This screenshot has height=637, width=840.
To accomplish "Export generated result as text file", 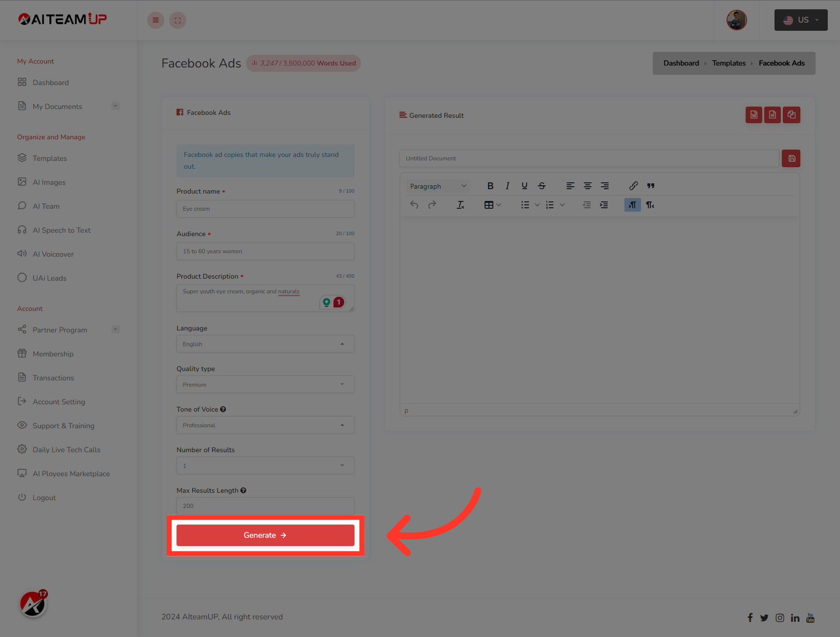I will click(x=773, y=115).
